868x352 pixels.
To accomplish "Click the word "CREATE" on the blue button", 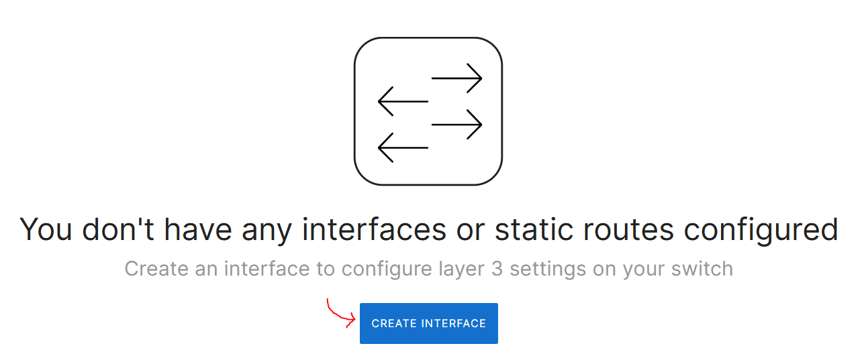I will click(394, 323).
